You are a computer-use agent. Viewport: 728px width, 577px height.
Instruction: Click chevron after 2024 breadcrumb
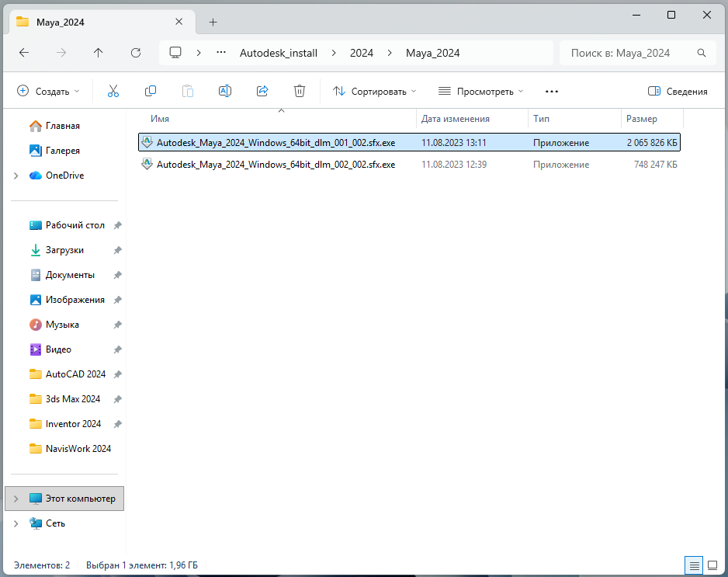[x=390, y=53]
